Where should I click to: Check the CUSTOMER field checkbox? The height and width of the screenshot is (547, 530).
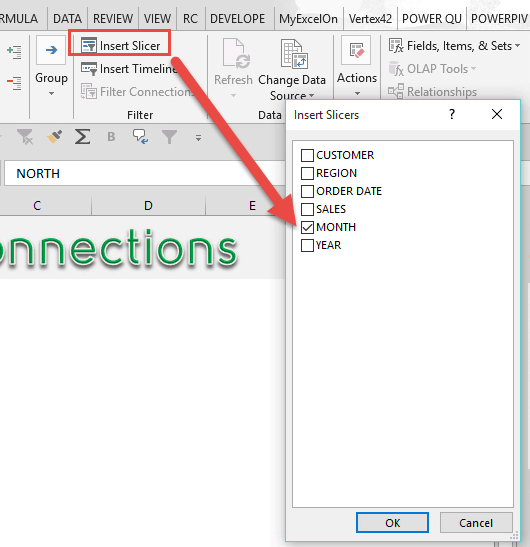[x=307, y=155]
